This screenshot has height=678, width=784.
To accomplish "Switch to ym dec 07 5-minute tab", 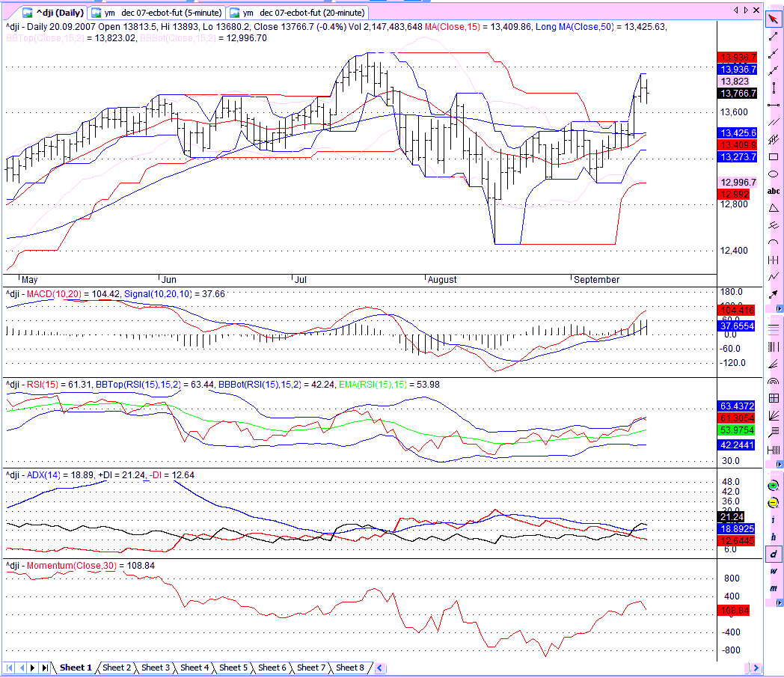I will (156, 13).
